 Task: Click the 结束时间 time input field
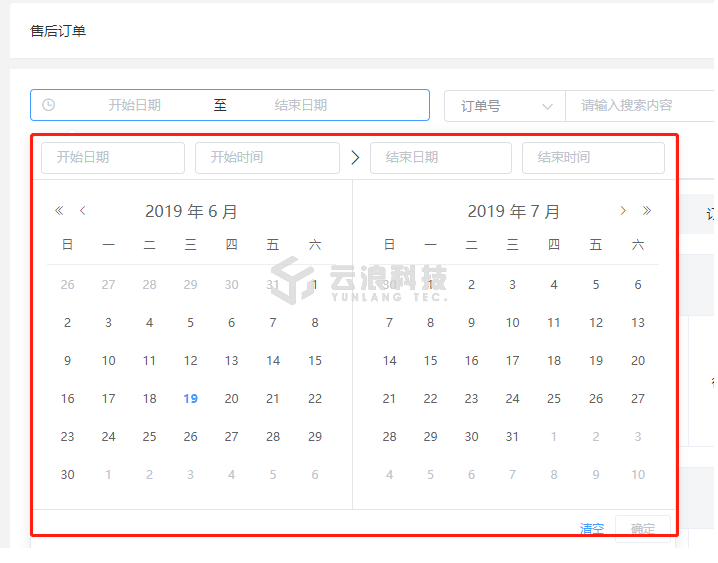coord(593,158)
